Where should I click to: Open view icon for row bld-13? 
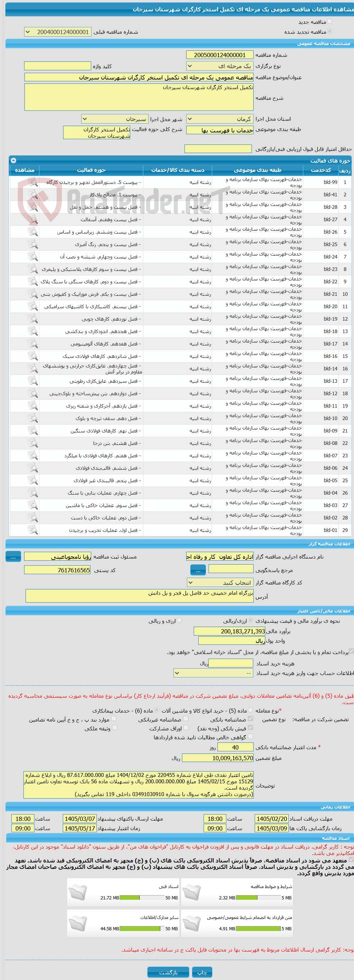pos(33,381)
